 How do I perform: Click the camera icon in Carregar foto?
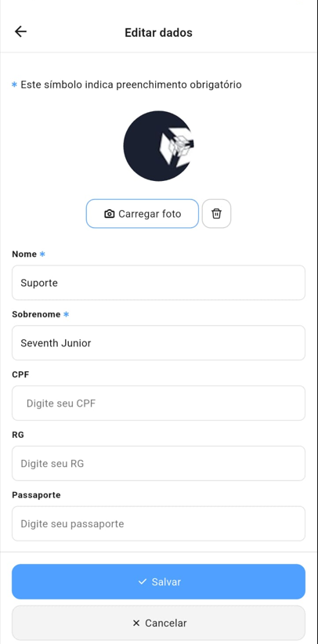click(x=110, y=214)
